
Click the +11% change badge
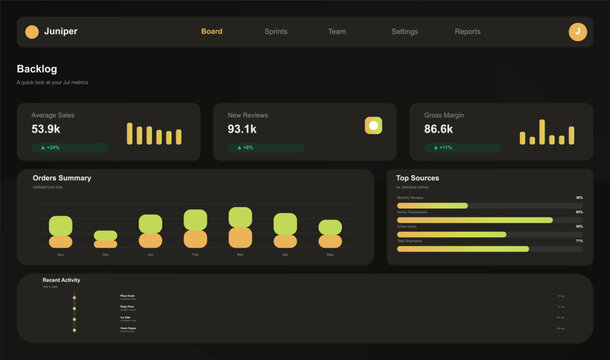point(463,148)
